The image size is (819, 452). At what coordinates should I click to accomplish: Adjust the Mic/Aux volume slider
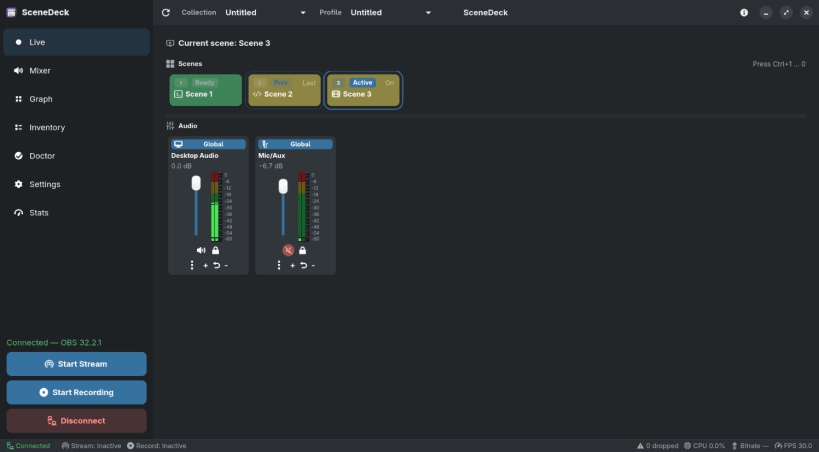[x=283, y=206]
